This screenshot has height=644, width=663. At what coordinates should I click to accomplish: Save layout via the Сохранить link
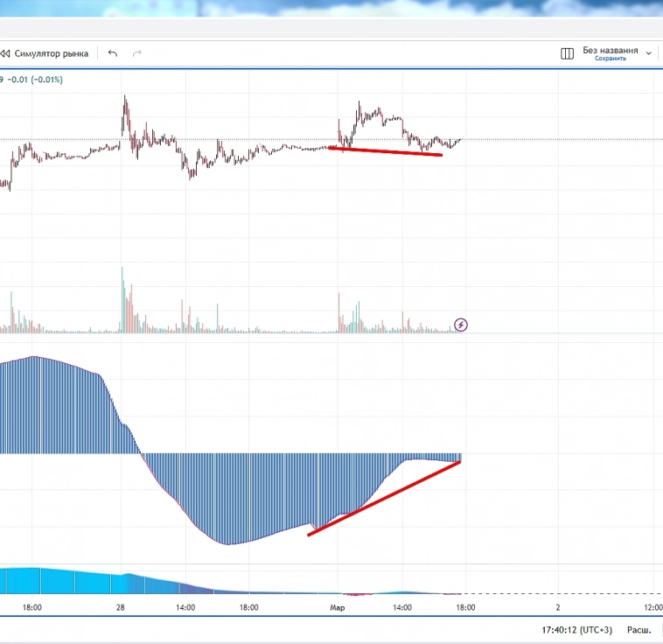pyautogui.click(x=610, y=59)
